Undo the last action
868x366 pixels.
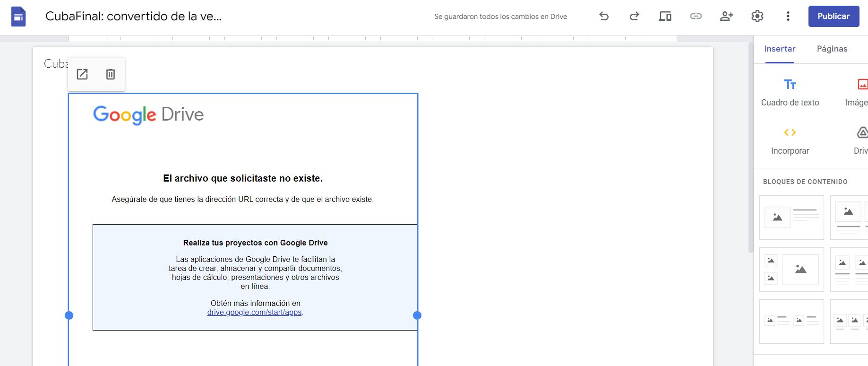click(604, 16)
